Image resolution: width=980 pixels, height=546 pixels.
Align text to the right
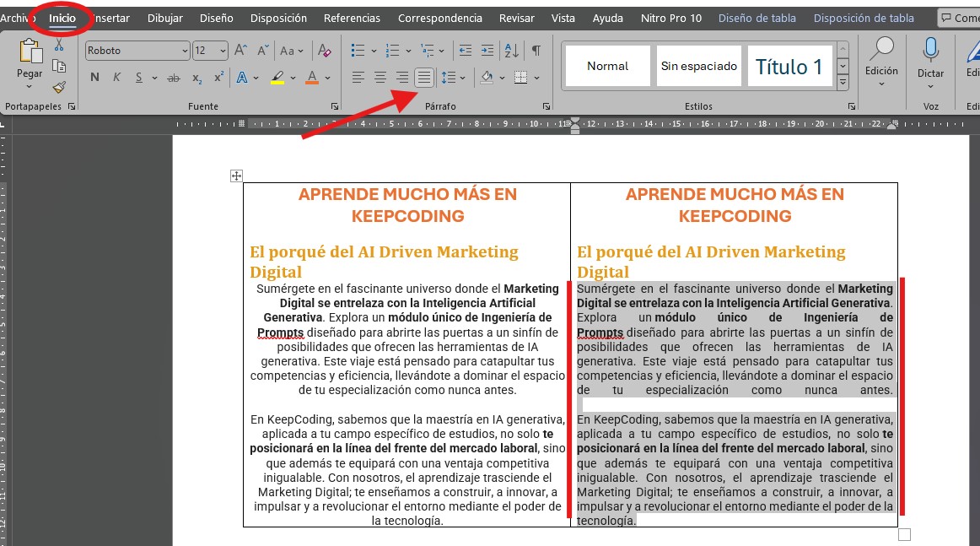(x=402, y=78)
